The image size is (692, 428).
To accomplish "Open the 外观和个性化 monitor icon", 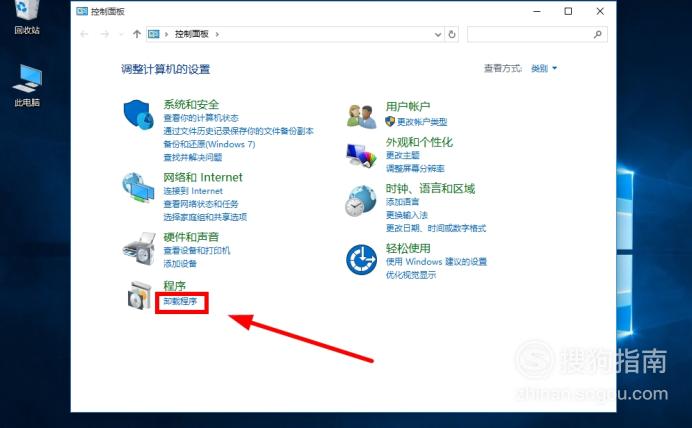I will pos(361,156).
